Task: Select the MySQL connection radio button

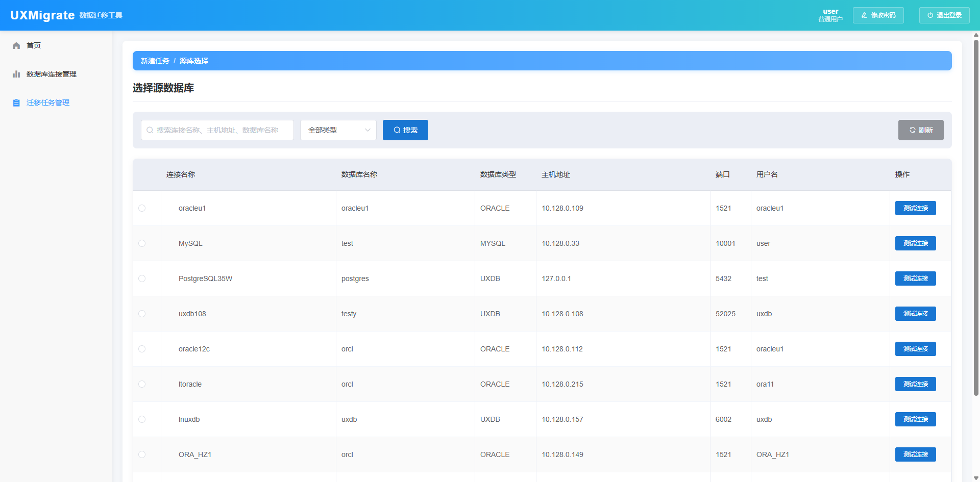Action: coord(142,243)
